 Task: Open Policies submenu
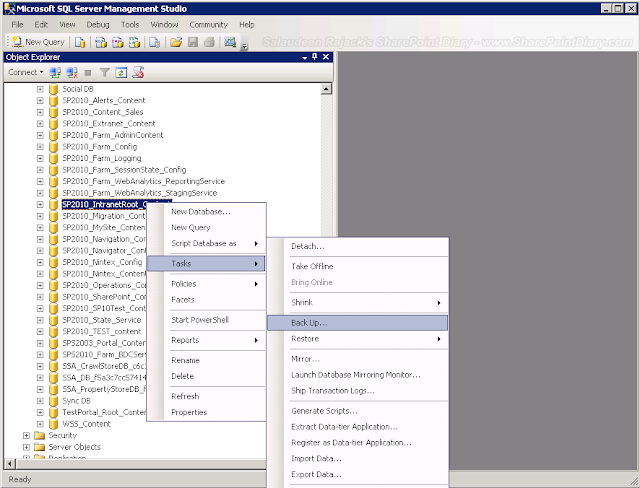click(206, 284)
